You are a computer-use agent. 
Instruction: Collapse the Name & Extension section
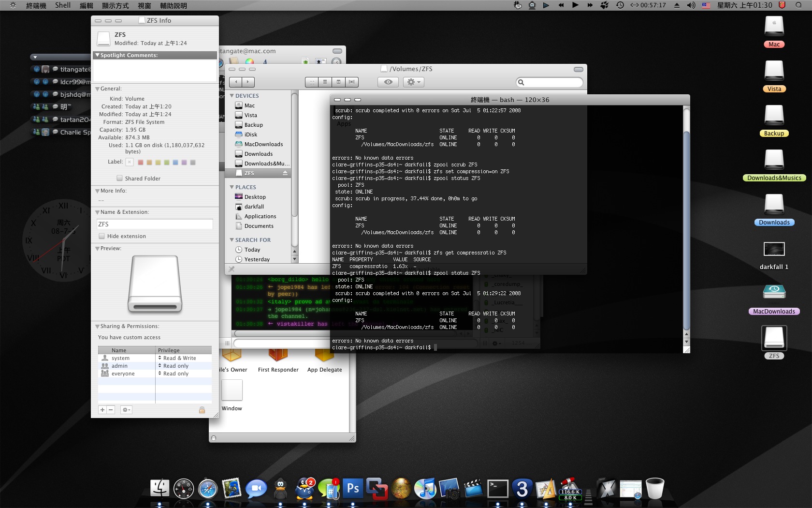pos(97,212)
